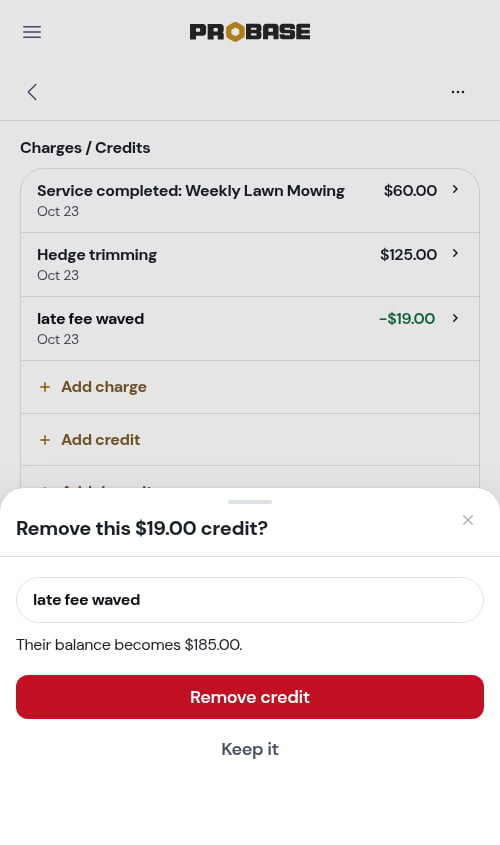Image resolution: width=500 pixels, height=845 pixels.
Task: Click the plus icon beside Add credit
Action: coord(45,440)
